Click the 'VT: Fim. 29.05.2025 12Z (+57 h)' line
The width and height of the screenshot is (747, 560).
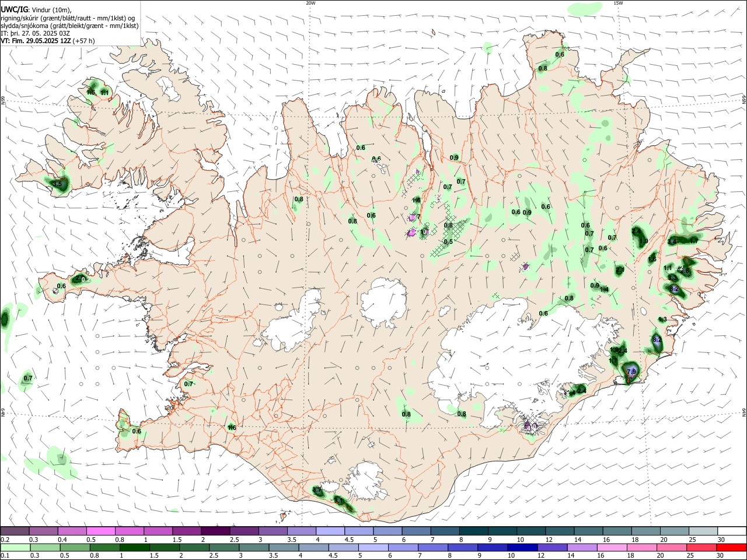pos(48,41)
